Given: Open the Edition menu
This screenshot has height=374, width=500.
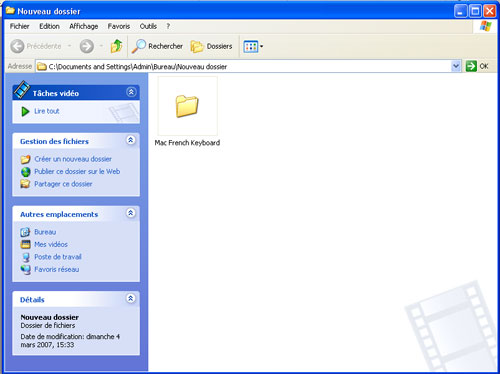Looking at the screenshot, I should [x=49, y=26].
